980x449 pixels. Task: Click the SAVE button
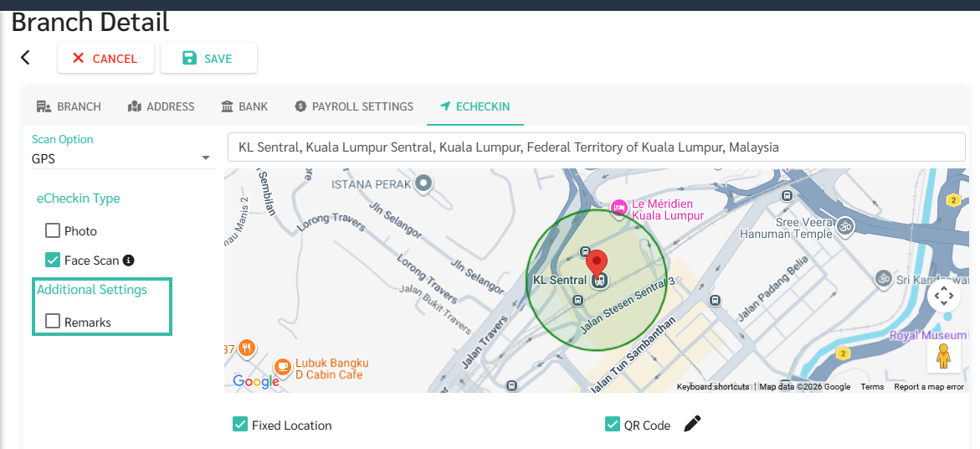click(x=208, y=58)
